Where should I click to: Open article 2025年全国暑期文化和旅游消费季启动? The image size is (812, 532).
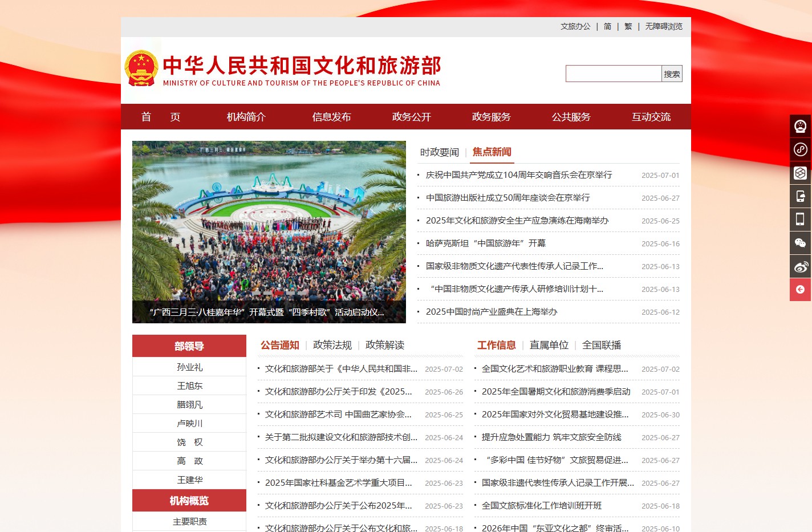click(x=556, y=392)
